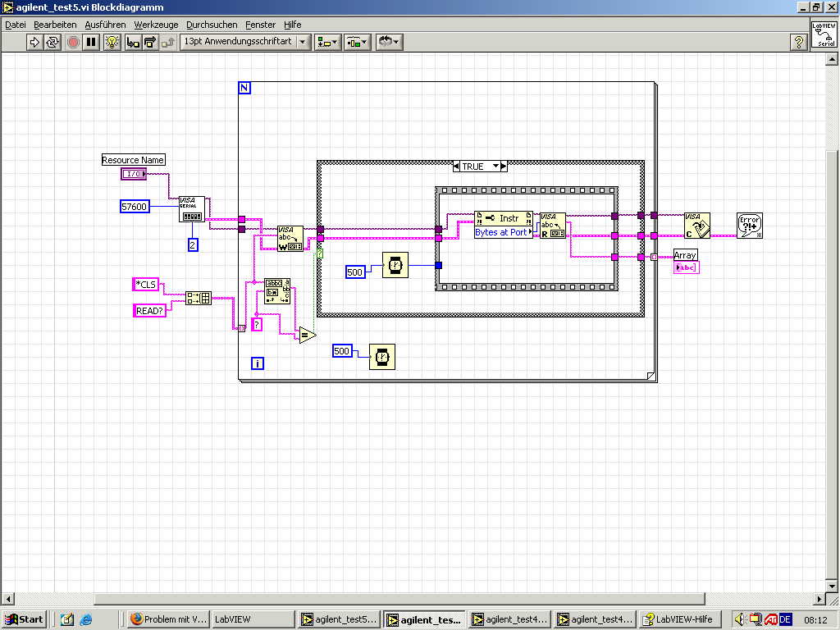The height and width of the screenshot is (630, 840).
Task: Open the 13pt Anwendungsschriftart font dropdown
Action: [x=245, y=42]
